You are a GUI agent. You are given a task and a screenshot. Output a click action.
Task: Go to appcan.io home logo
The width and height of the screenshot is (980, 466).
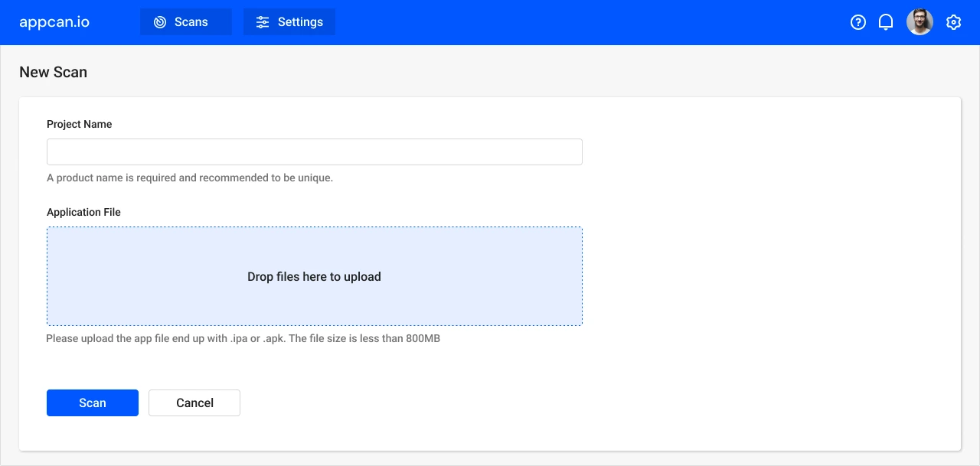tap(54, 22)
